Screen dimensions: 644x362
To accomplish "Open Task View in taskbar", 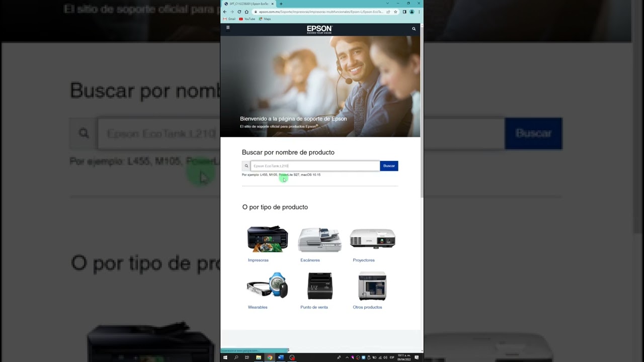I will [247, 357].
